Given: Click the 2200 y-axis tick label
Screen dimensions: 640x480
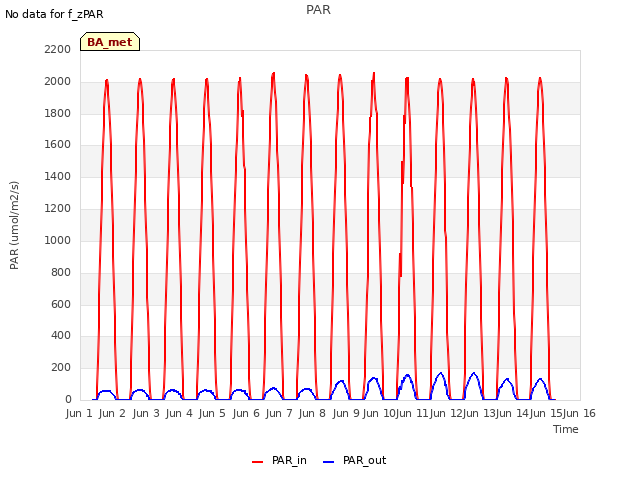Looking at the screenshot, I should [x=58, y=49].
